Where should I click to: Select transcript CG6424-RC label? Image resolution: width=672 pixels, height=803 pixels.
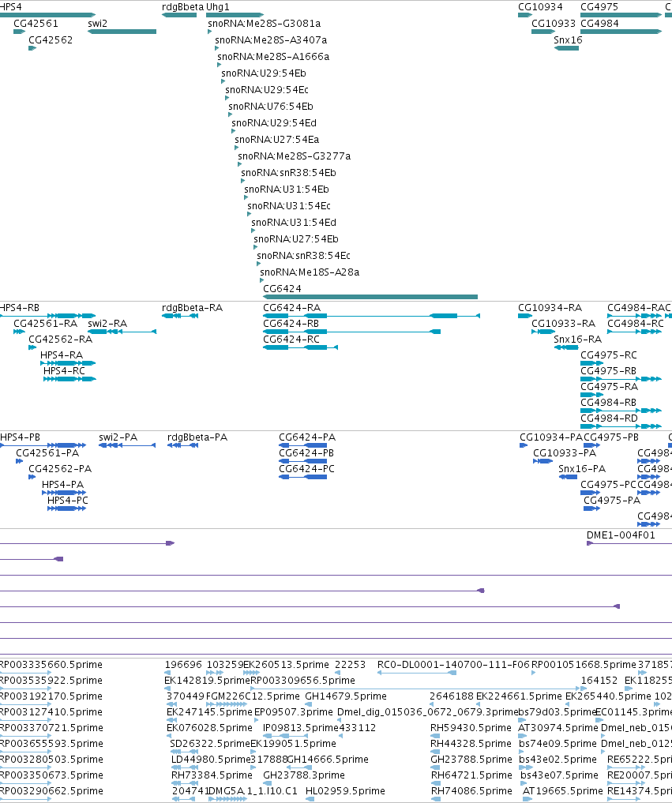click(291, 340)
